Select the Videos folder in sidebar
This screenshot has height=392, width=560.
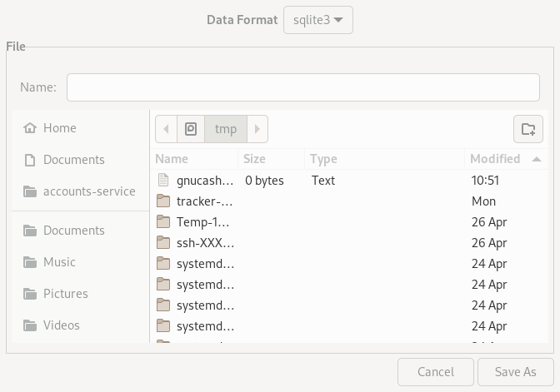(62, 325)
